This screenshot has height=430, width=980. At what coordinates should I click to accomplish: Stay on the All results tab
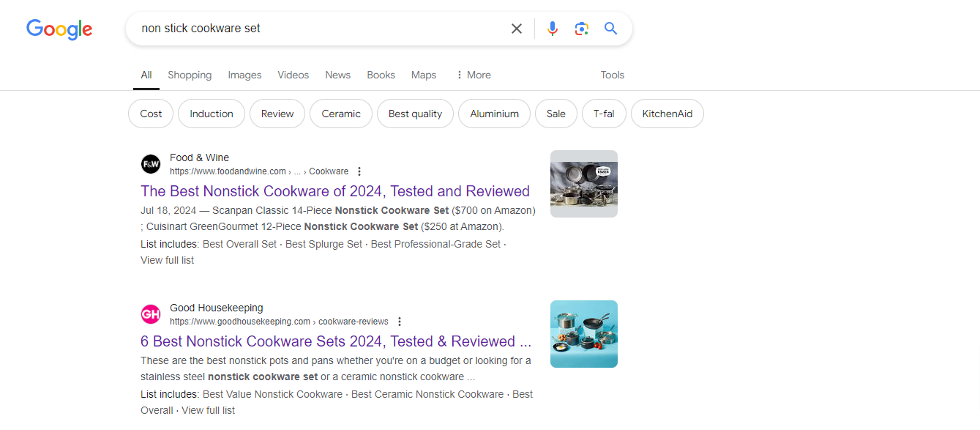pos(146,75)
